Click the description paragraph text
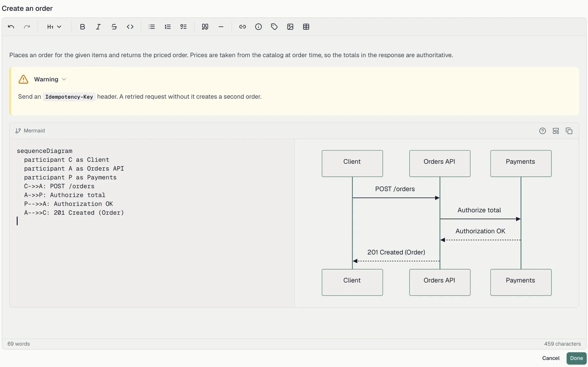 tap(231, 55)
